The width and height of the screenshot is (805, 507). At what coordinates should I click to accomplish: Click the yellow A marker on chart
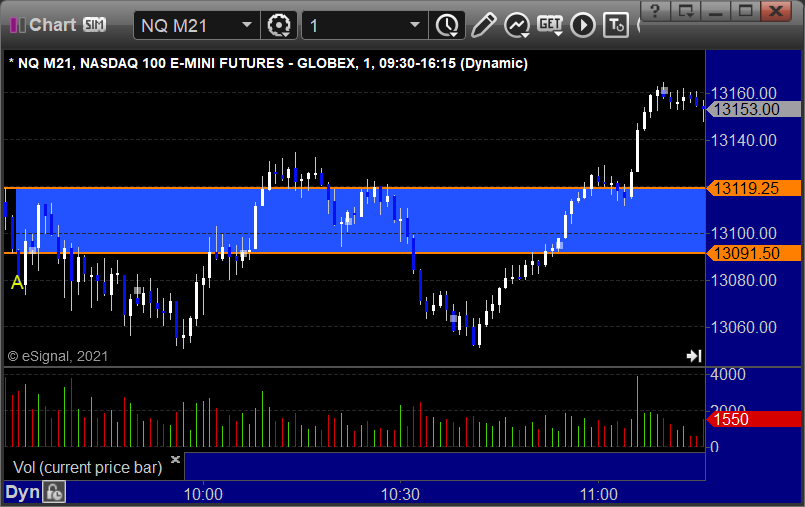[17, 282]
